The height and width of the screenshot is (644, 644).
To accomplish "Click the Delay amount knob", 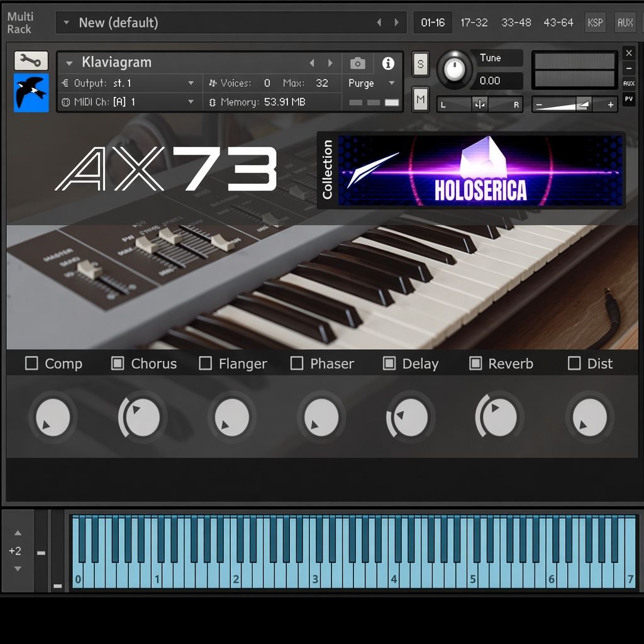I will pyautogui.click(x=411, y=417).
